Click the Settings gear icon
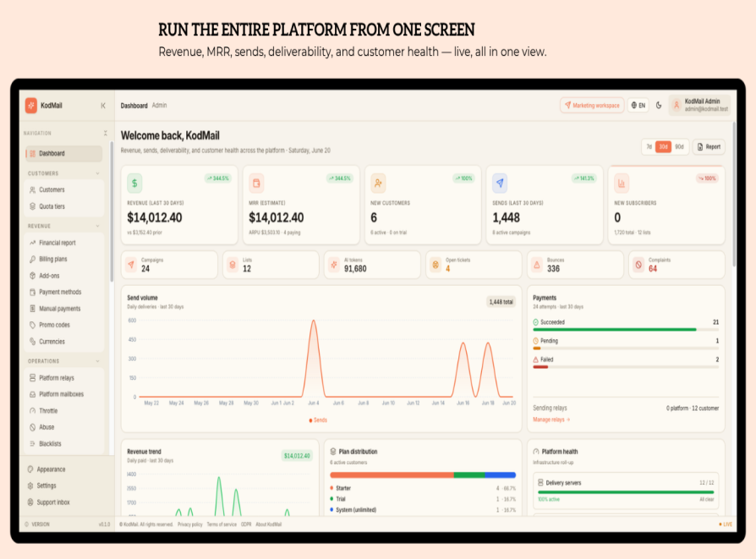This screenshot has height=559, width=756. click(30, 485)
